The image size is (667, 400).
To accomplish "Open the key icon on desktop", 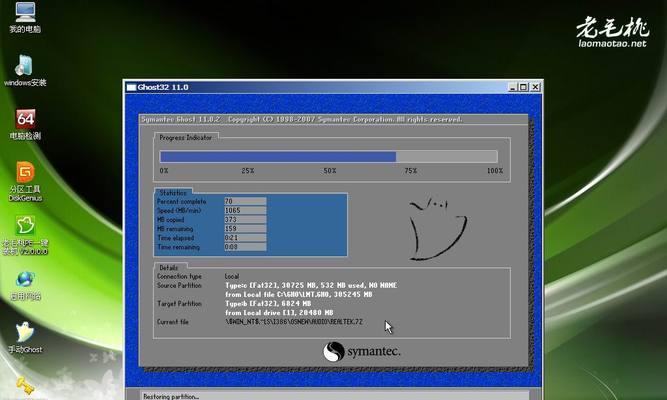I will coord(25,386).
